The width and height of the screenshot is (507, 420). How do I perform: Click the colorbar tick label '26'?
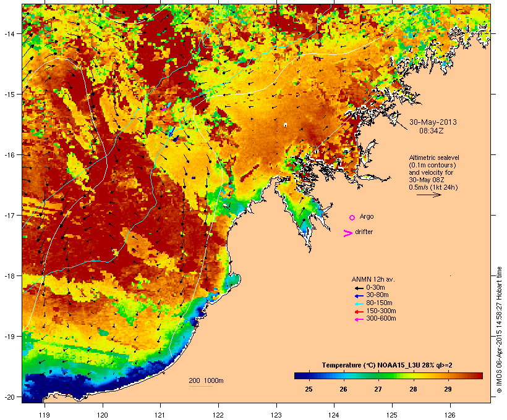343,389
